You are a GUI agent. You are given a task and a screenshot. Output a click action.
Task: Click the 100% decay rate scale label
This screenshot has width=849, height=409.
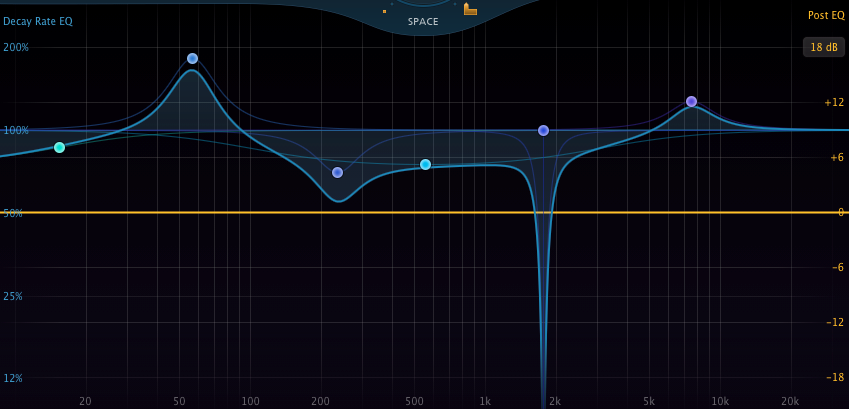coord(16,130)
